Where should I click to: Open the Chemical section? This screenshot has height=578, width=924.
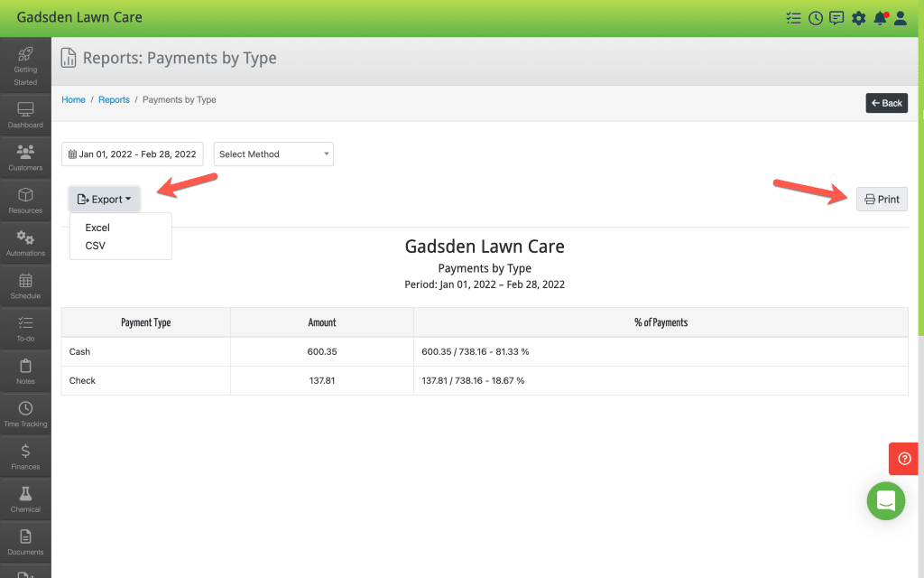click(x=25, y=499)
